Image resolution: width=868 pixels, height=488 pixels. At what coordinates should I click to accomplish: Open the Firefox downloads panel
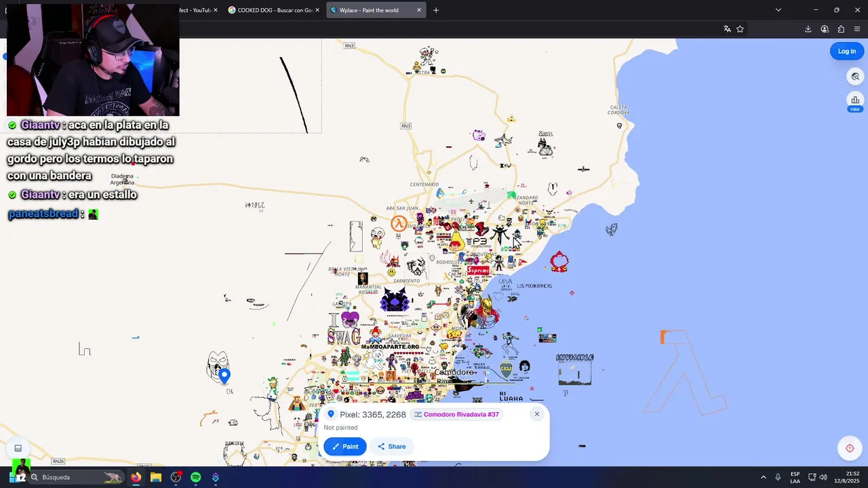point(808,29)
